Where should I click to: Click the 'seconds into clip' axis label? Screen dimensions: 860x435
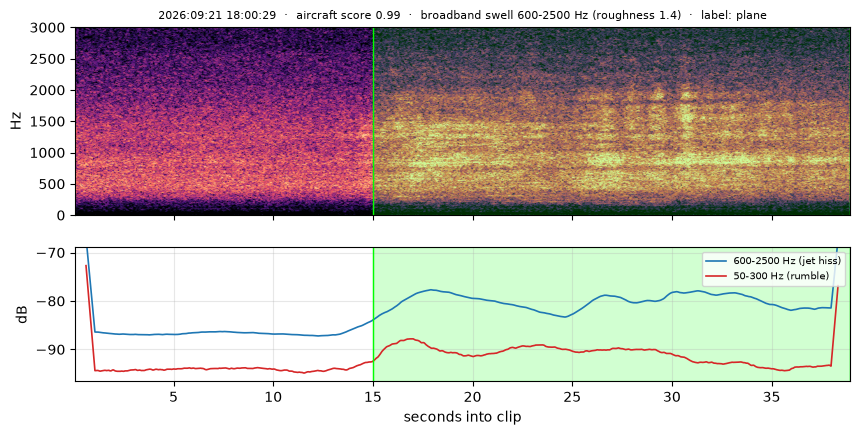462,417
